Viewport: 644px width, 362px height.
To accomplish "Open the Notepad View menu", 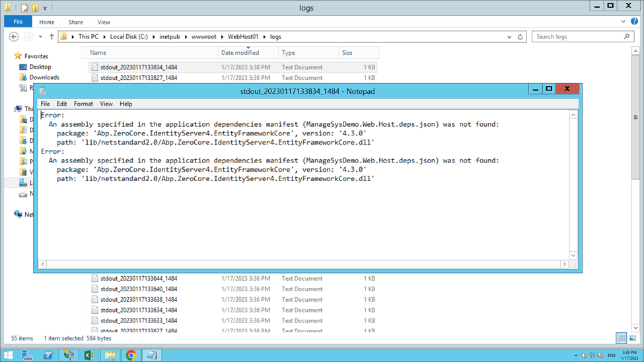I will click(106, 104).
